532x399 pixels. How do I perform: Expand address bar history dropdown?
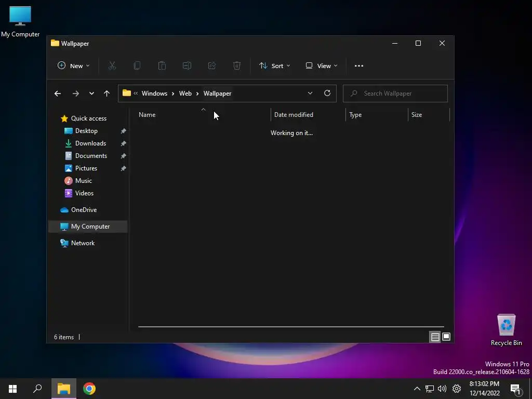click(310, 93)
